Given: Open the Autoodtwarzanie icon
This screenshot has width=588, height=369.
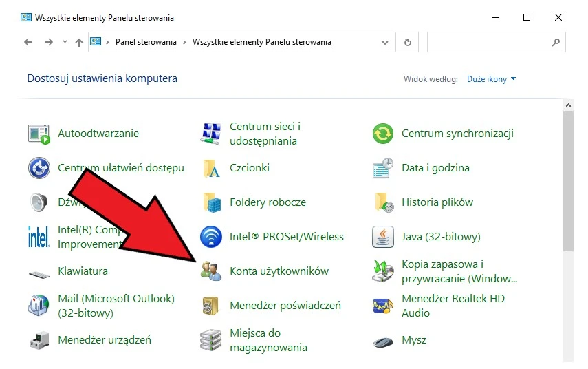Looking at the screenshot, I should click(x=39, y=134).
